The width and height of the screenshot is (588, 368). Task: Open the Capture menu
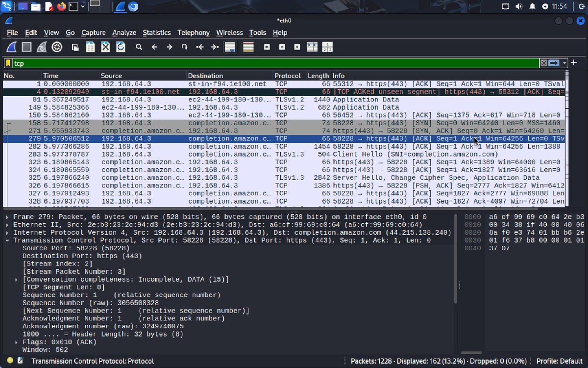(x=93, y=32)
